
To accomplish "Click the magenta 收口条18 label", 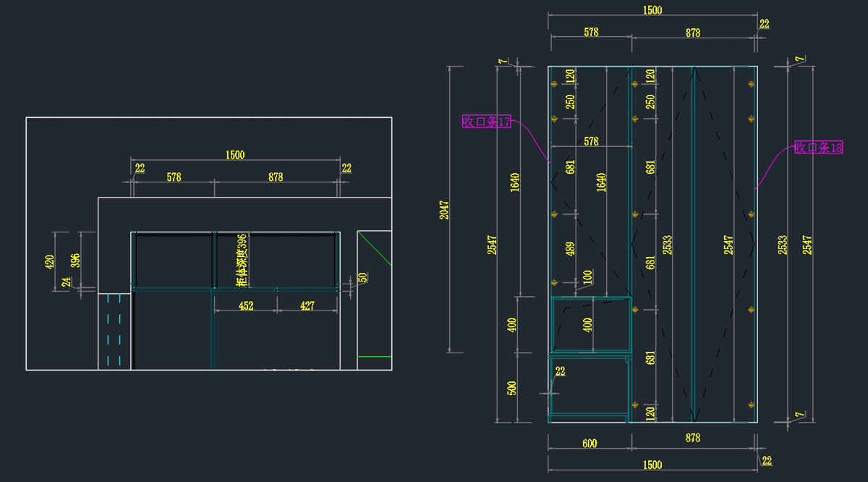I will tap(818, 148).
